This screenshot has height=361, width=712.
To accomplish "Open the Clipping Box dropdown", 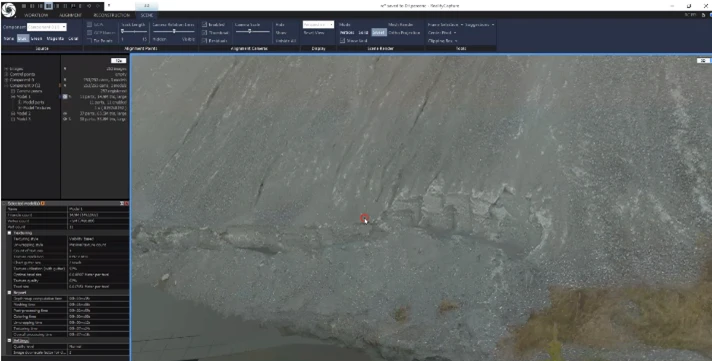I will (x=442, y=40).
